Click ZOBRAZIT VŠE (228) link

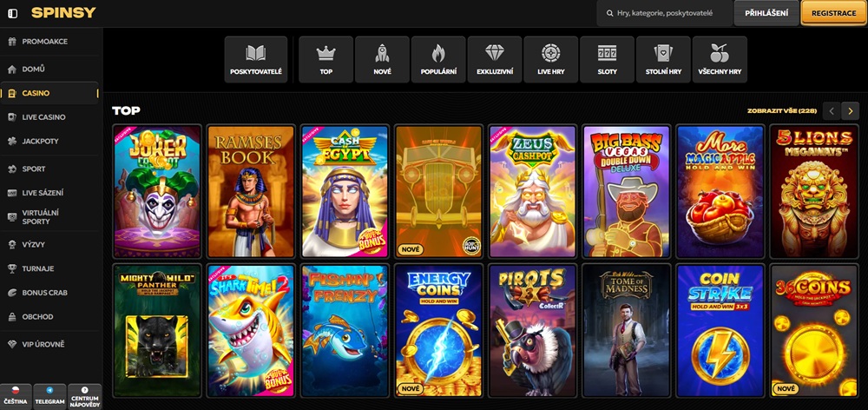tap(782, 111)
